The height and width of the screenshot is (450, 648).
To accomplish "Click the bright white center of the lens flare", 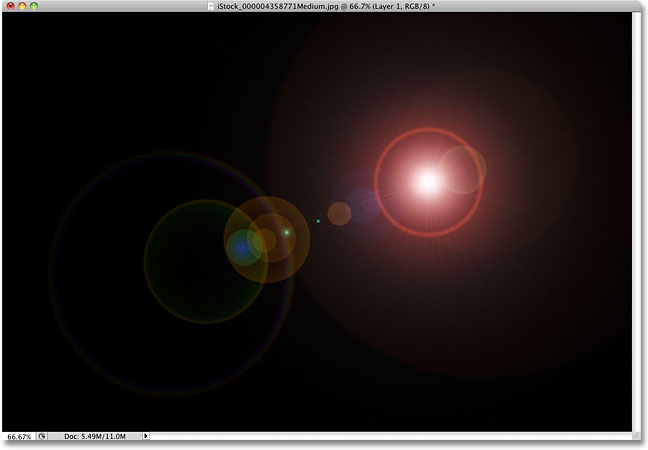I will [428, 182].
